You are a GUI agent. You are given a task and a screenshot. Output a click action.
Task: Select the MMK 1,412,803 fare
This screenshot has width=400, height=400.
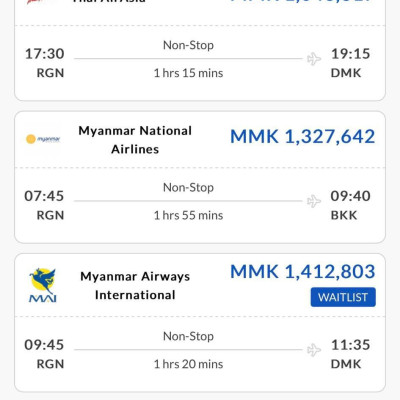[303, 272]
